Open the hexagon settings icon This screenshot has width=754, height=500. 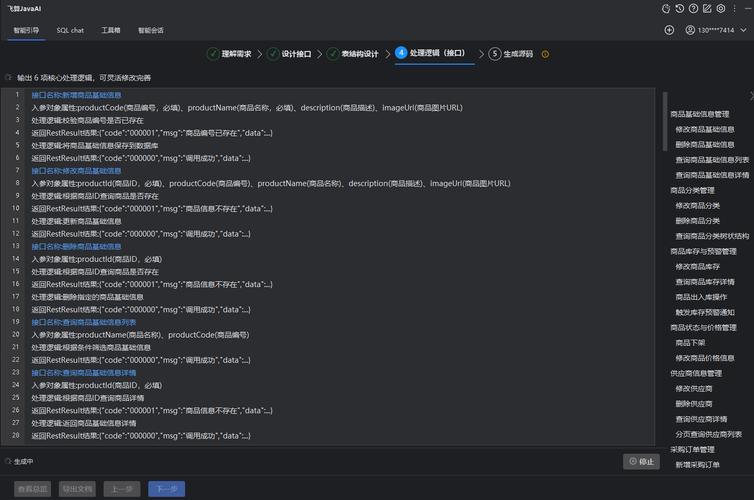720,9
